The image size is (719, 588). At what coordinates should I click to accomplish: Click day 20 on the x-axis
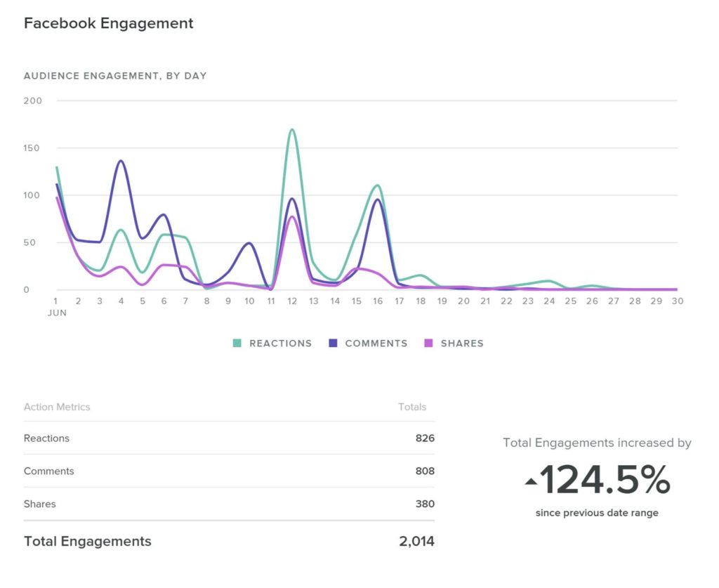tap(463, 301)
